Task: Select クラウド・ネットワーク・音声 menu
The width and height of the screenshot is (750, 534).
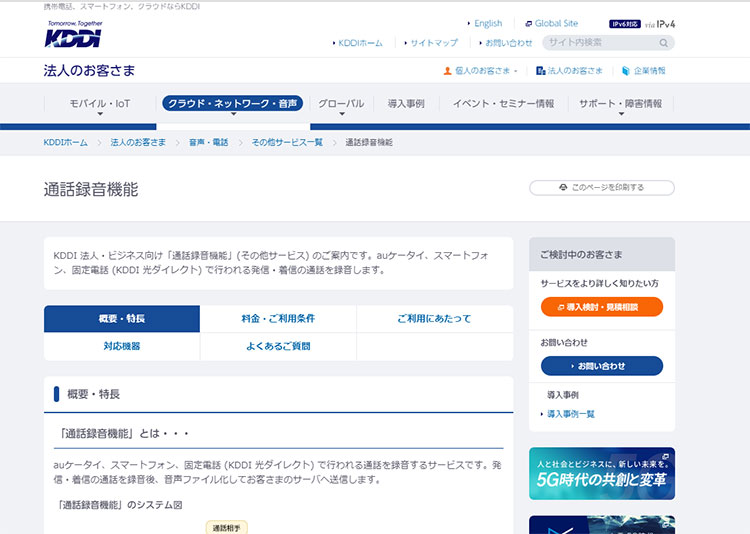Action: [x=232, y=103]
